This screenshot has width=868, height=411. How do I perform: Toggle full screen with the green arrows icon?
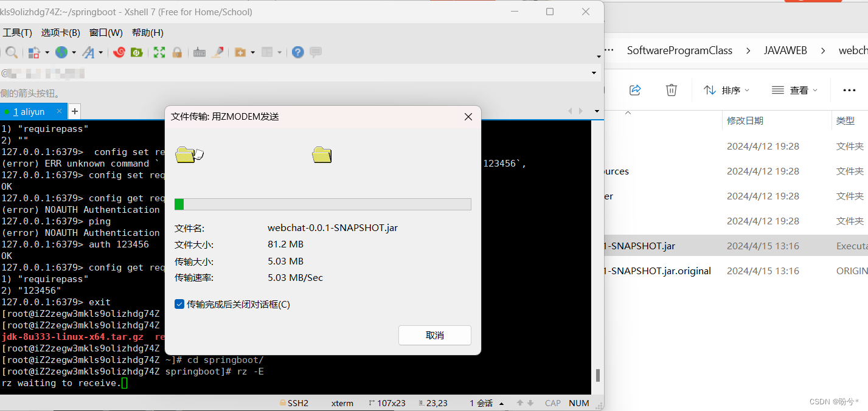159,52
